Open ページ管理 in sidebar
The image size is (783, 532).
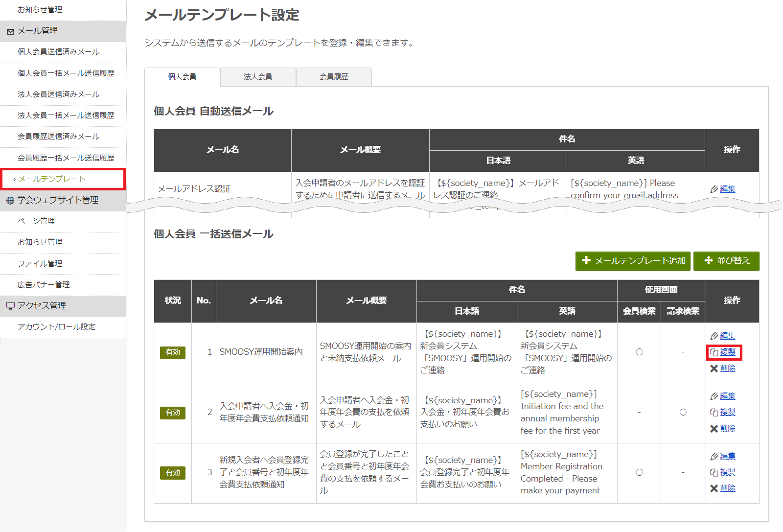tap(63, 221)
